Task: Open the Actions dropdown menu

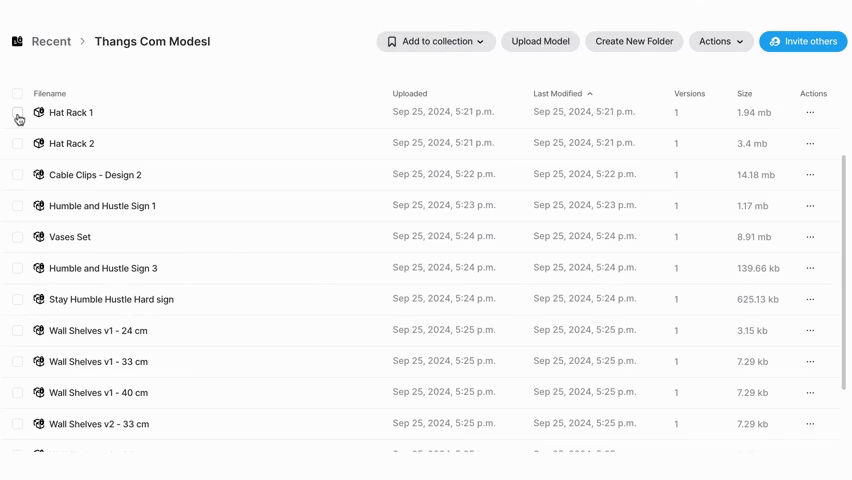Action: (720, 42)
